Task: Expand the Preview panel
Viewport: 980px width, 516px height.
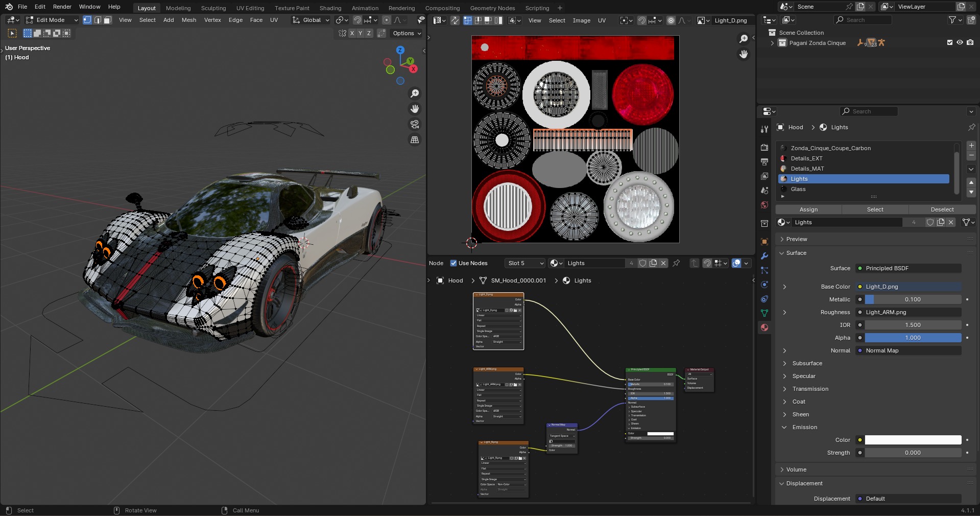Action: click(797, 239)
